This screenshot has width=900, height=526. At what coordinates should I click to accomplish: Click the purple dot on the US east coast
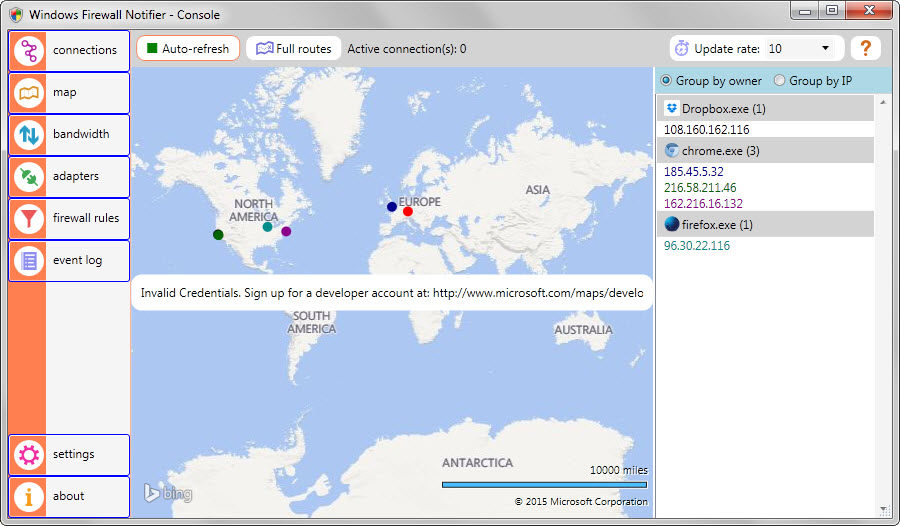[x=286, y=231]
